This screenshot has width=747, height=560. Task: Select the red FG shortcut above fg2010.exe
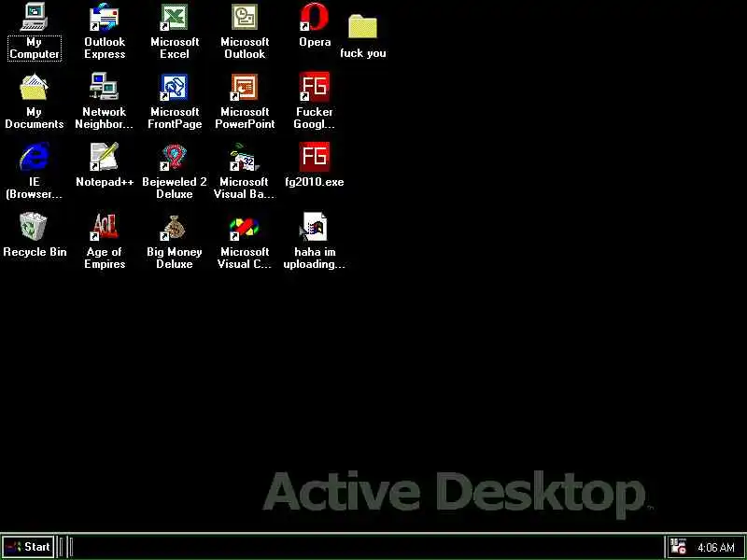(315, 87)
